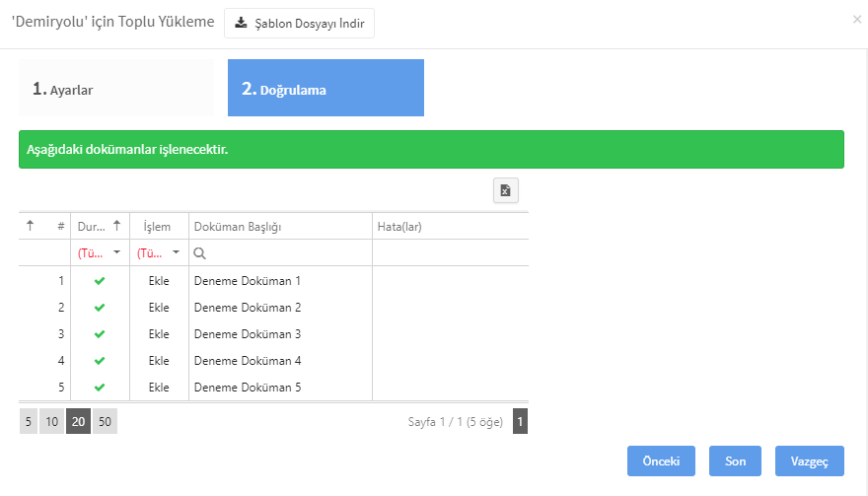Click the sort arrow next to Dur... column
This screenshot has width=868, height=496.
tap(116, 226)
